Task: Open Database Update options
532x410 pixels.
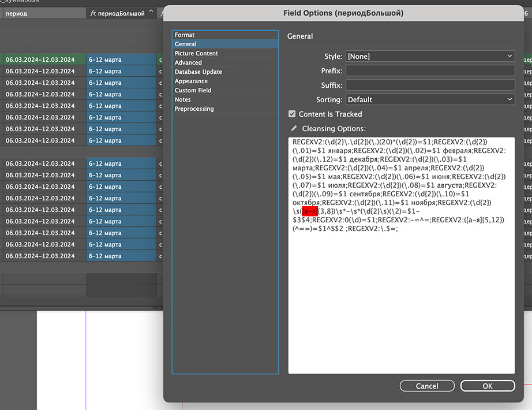Action: pos(225,72)
